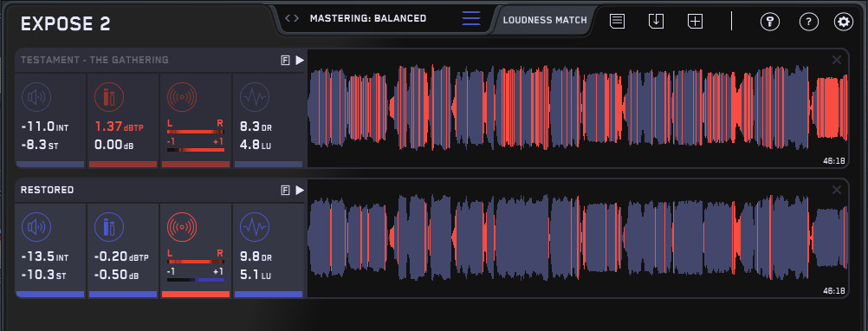
Task: Click inside the Restored waveform display
Action: (578, 238)
